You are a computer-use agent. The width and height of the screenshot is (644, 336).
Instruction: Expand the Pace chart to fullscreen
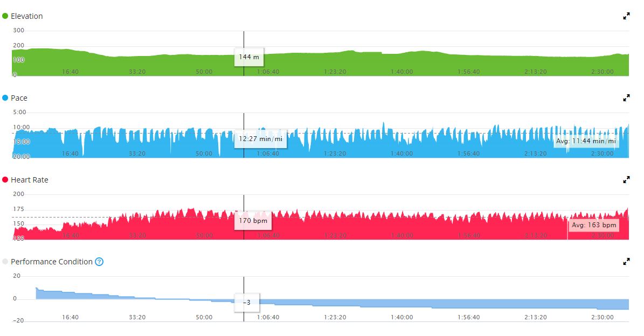[626, 98]
